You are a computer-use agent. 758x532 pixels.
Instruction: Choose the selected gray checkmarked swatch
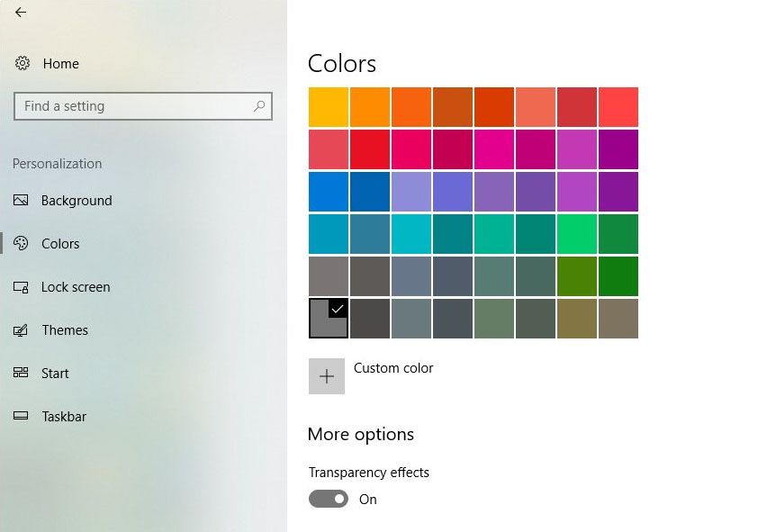tap(329, 319)
